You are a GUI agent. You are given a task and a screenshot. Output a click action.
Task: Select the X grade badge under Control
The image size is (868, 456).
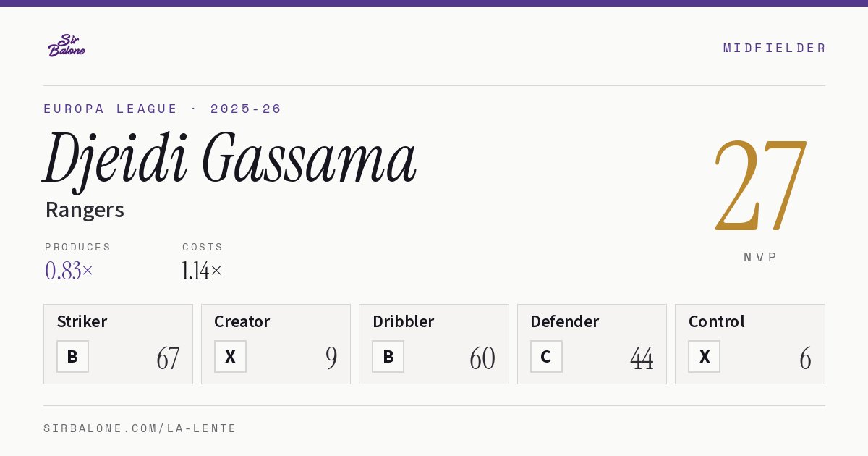point(704,357)
